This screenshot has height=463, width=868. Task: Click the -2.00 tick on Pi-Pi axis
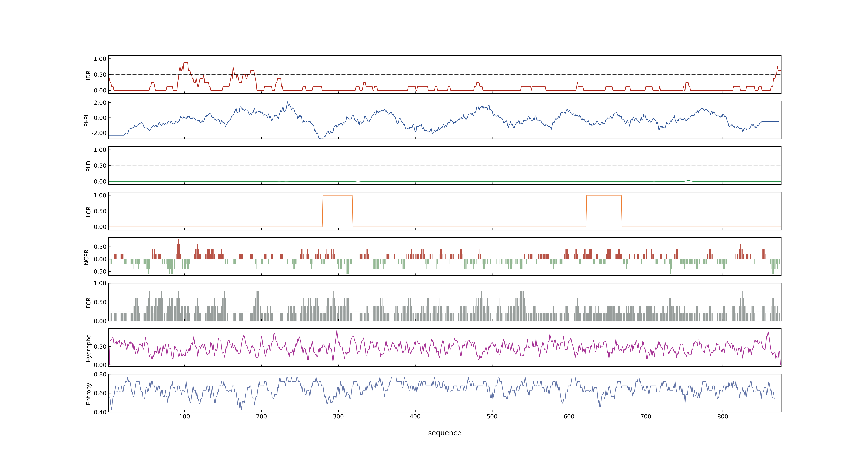pyautogui.click(x=99, y=133)
